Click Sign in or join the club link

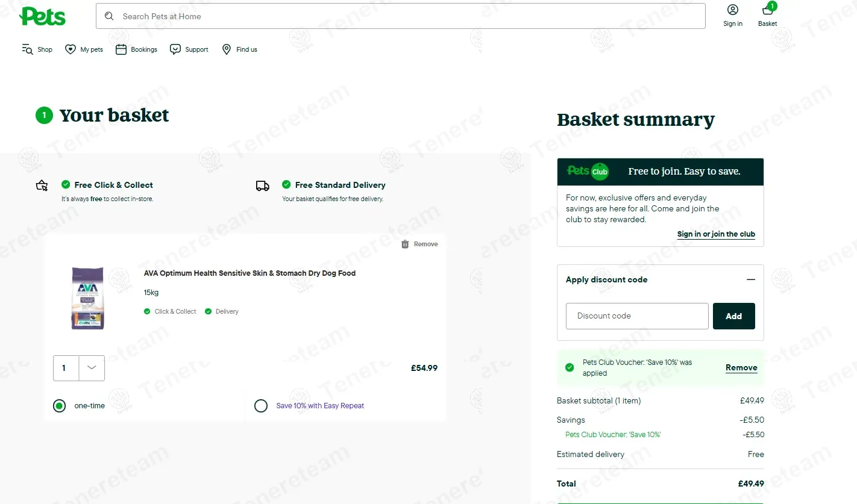[x=716, y=234]
